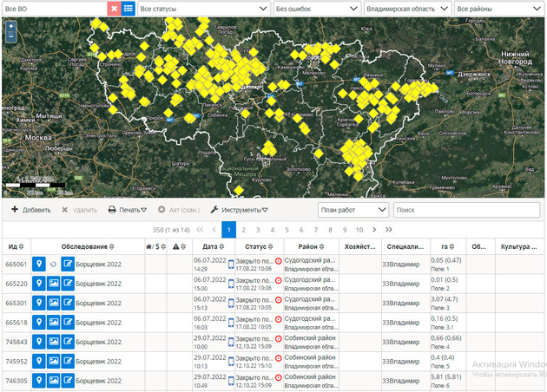Open the Печать menu
Screen dimensions: 547x392
click(128, 210)
